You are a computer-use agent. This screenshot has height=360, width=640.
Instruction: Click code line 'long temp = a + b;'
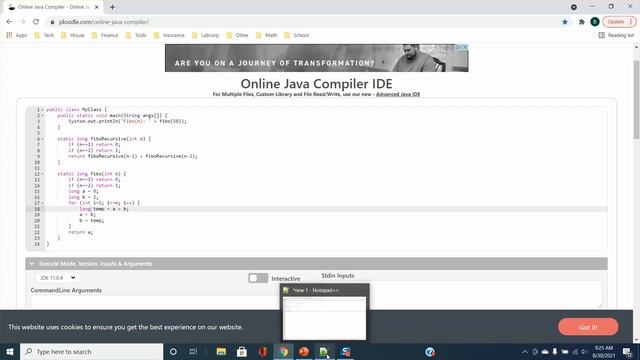pyautogui.click(x=104, y=209)
